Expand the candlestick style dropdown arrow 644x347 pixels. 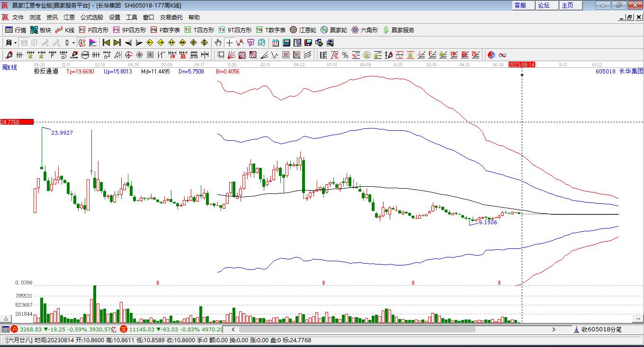73,43
